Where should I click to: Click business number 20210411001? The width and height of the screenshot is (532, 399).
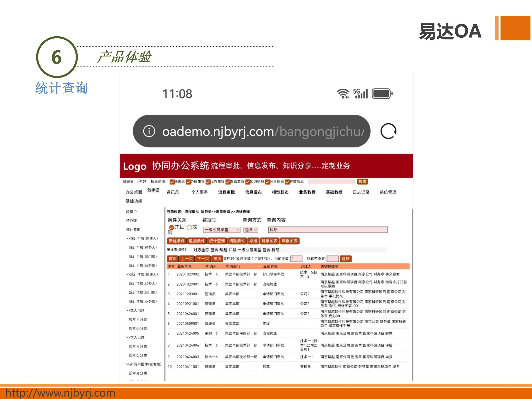pyautogui.click(x=188, y=367)
